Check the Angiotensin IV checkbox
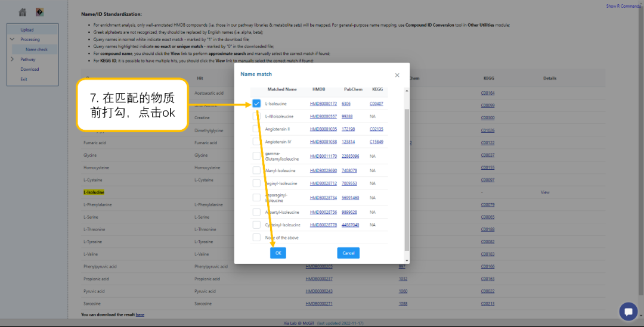Viewport: 644px width, 327px height. tap(256, 142)
